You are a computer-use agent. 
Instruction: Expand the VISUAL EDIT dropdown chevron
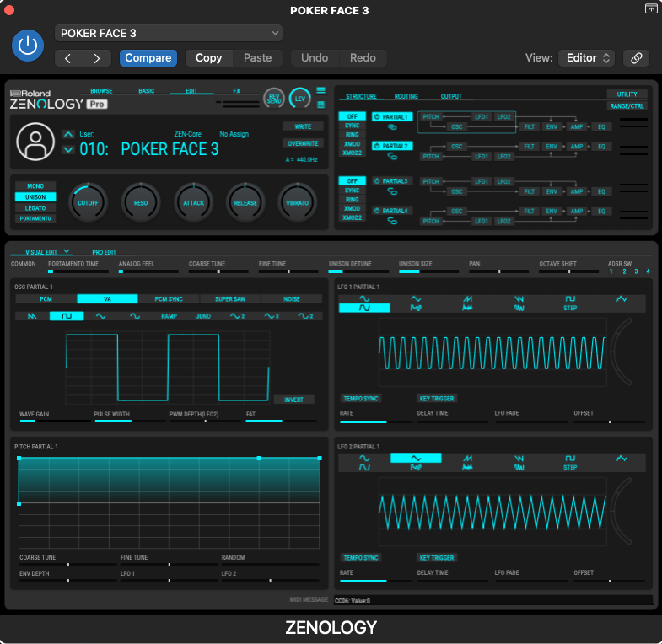67,251
